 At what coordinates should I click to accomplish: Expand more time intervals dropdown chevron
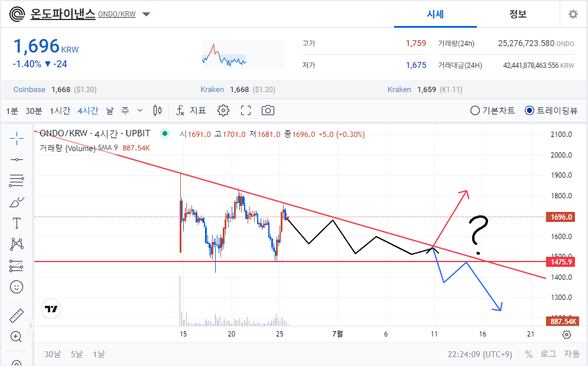pos(140,110)
